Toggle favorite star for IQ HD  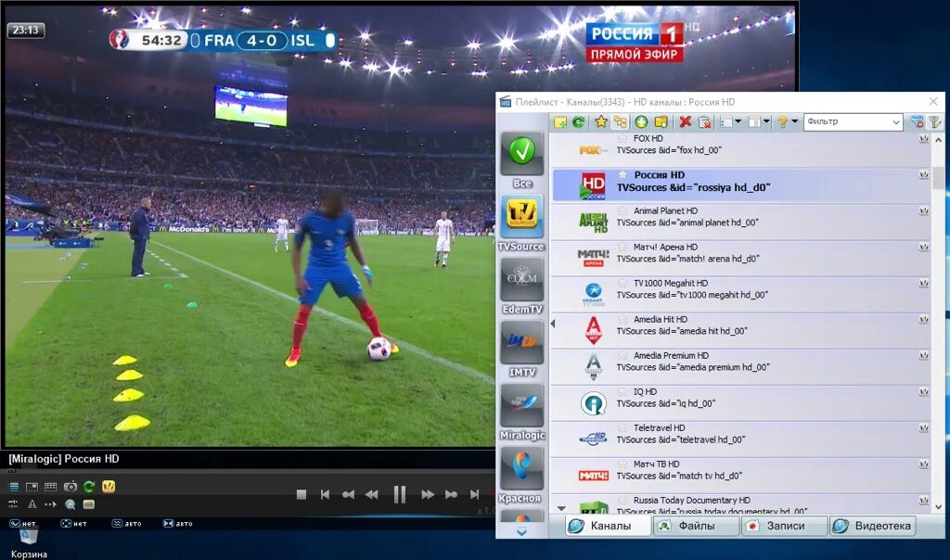[x=623, y=391]
